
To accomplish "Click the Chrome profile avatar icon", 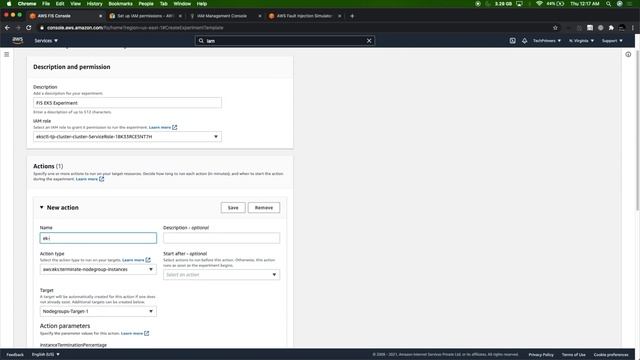I will pos(622,28).
